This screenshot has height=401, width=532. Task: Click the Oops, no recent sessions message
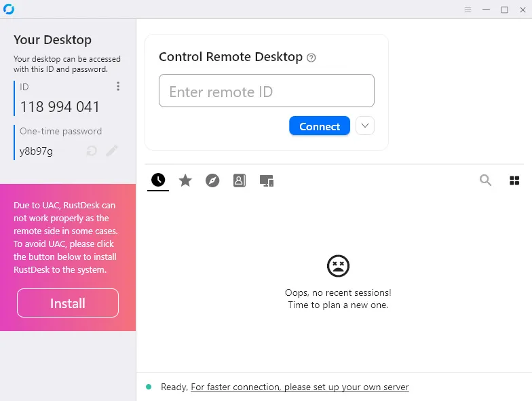click(x=338, y=299)
